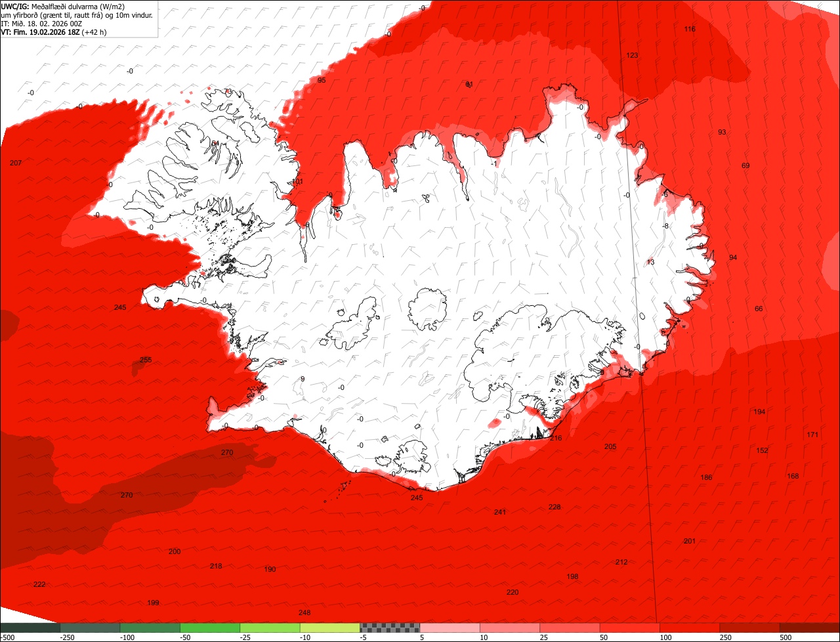Click the 95 value on the map
Viewport: 840px width, 642px height.
tap(322, 80)
